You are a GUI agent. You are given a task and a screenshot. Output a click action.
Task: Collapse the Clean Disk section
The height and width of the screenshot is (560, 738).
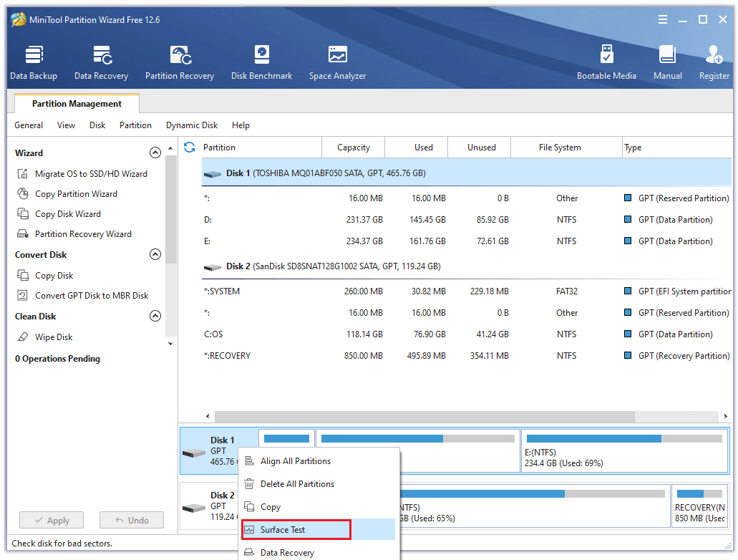155,316
